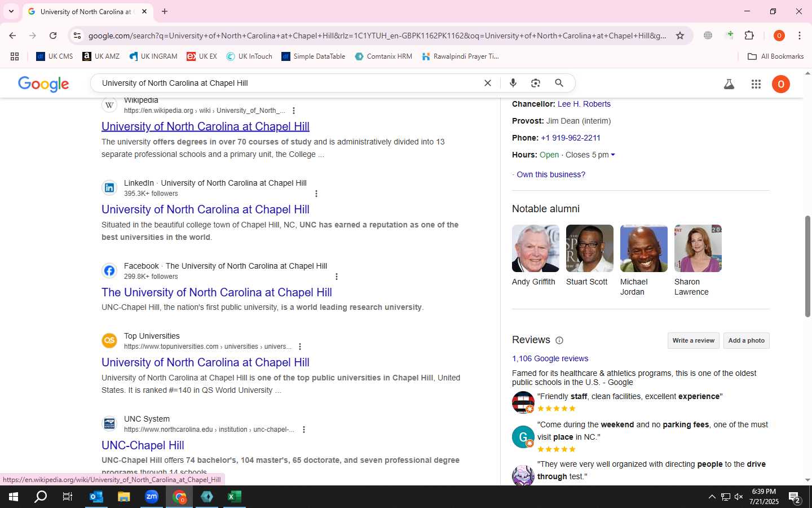Open Excel from the taskbar
The image size is (812, 508).
click(235, 497)
